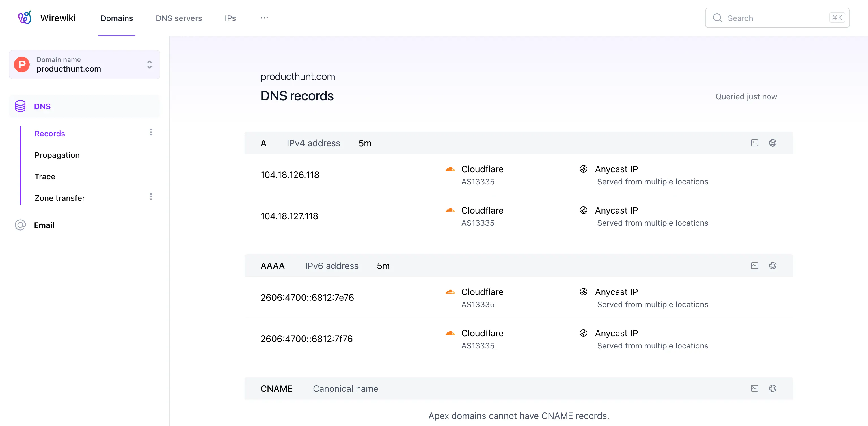Open the Trace page

(x=45, y=177)
